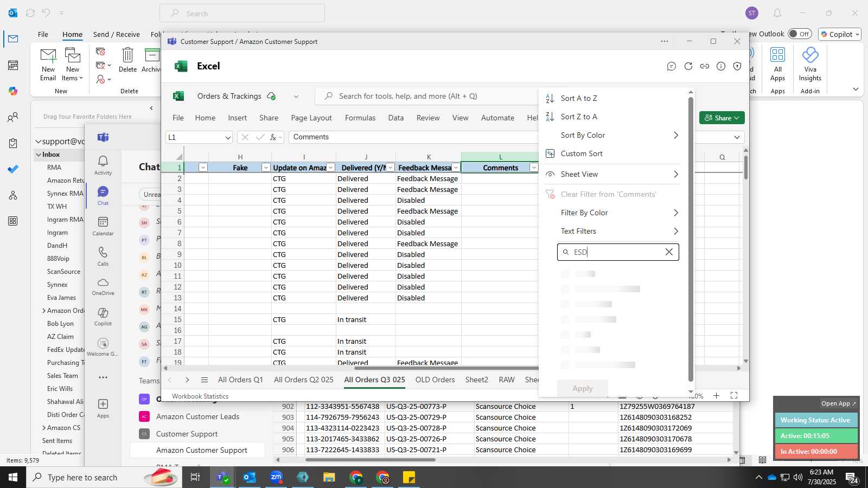Clear the ESD filter search text
Image resolution: width=868 pixels, height=488 pixels.
[x=669, y=252]
